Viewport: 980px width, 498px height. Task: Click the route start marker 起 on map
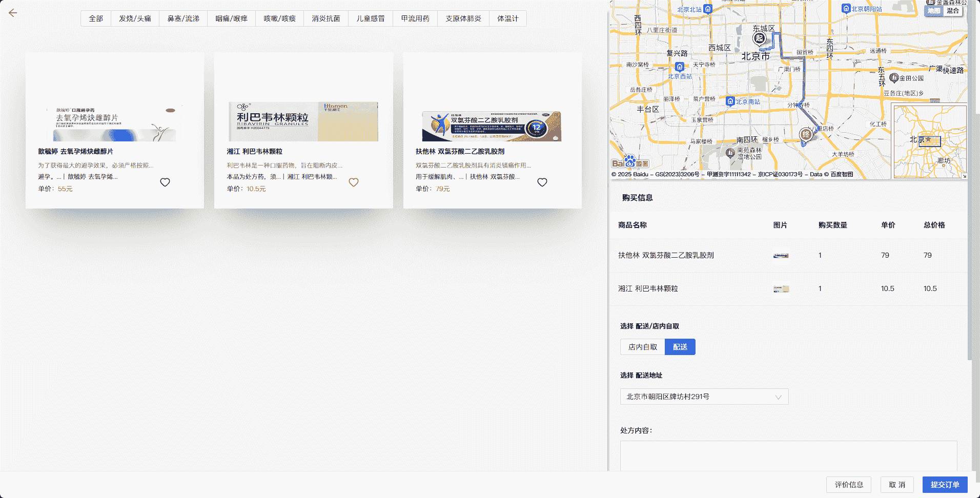pos(760,38)
